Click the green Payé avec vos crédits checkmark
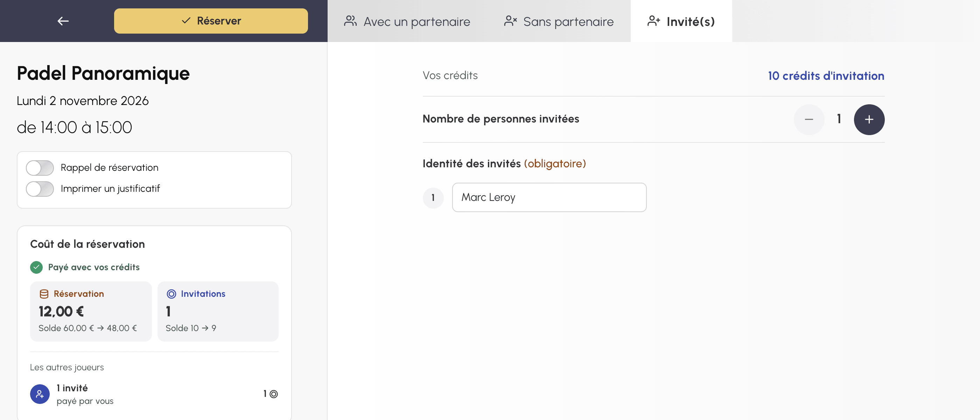Image resolution: width=980 pixels, height=420 pixels. 36,267
